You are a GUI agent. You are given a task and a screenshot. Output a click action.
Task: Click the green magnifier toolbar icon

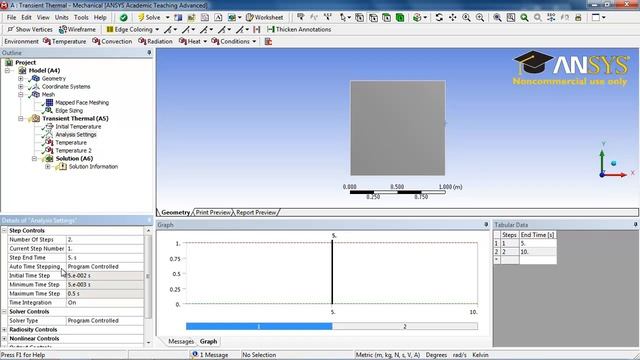[524, 18]
